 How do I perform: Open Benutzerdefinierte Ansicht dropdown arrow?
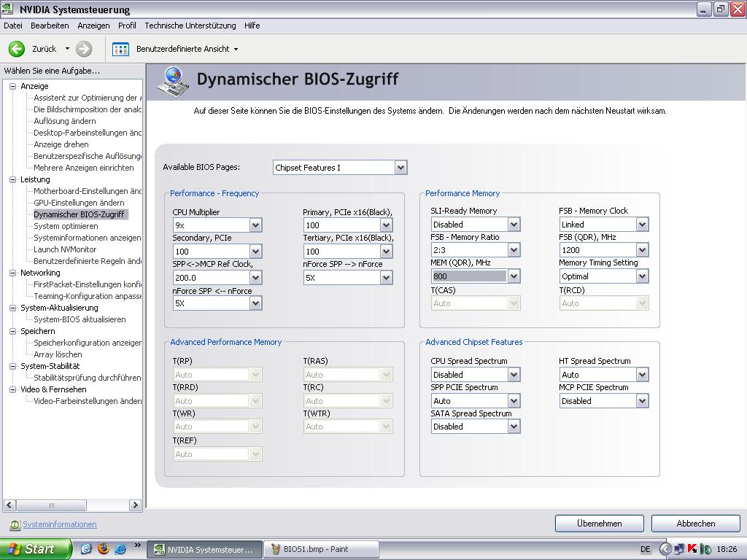(236, 49)
